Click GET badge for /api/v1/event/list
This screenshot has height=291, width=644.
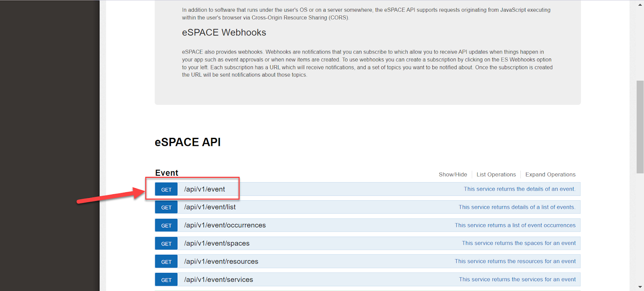[x=166, y=208]
